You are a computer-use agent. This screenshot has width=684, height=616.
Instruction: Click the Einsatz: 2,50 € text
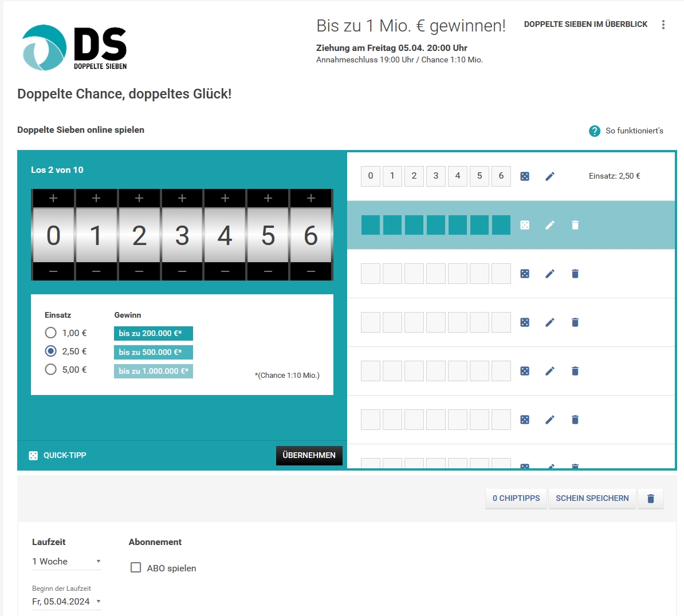click(x=614, y=176)
